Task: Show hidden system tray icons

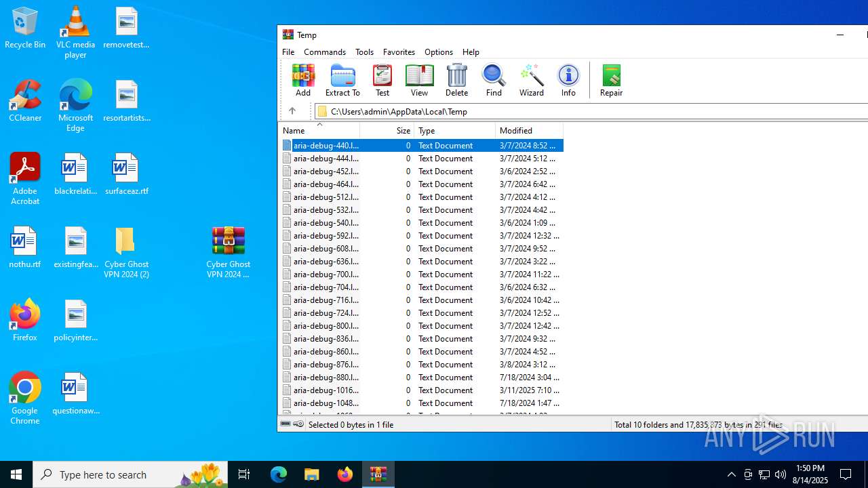Action: pyautogui.click(x=731, y=474)
